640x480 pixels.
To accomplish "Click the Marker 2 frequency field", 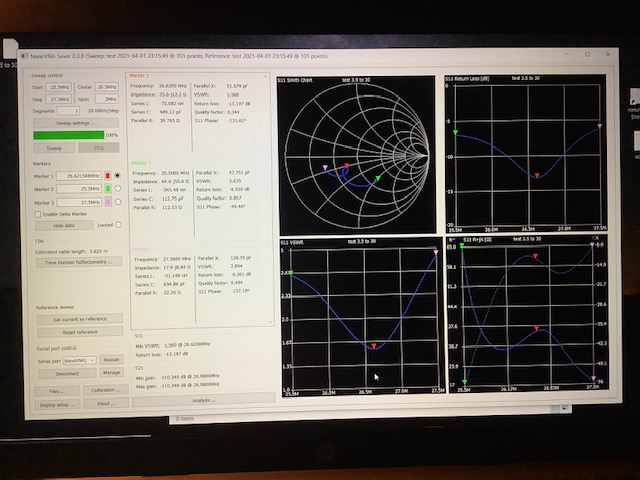I will (79, 189).
